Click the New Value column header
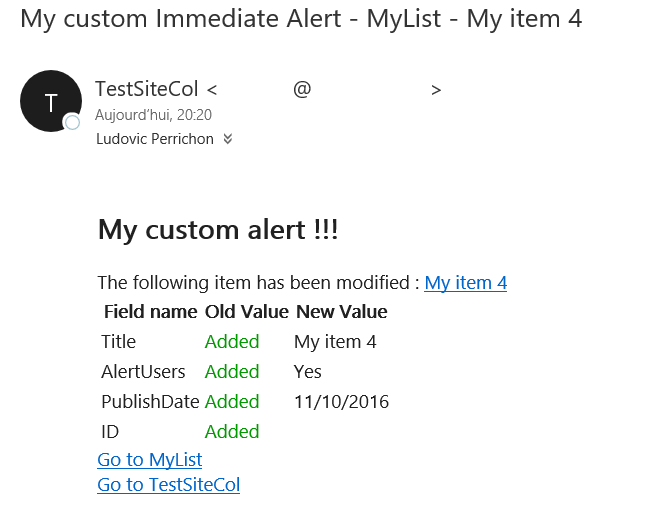This screenshot has width=646, height=518. click(342, 312)
